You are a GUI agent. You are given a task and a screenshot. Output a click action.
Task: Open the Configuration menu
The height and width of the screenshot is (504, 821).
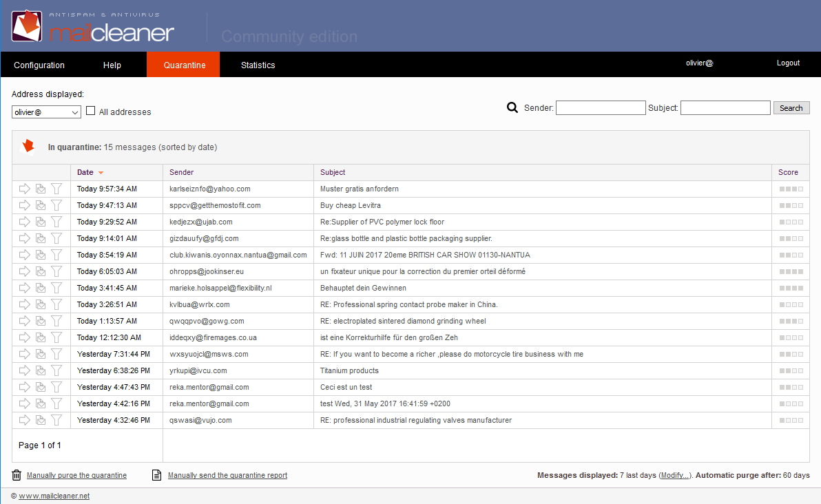(x=39, y=65)
